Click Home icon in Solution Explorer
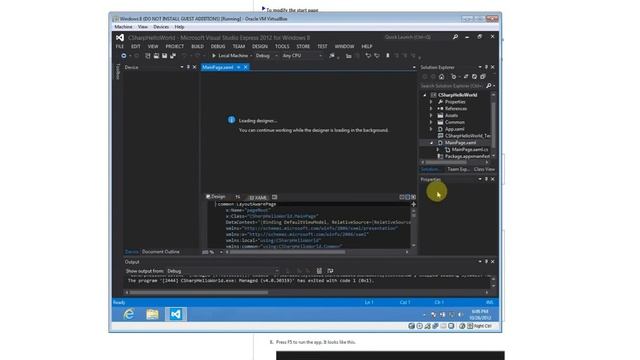The image size is (640, 360). click(441, 76)
